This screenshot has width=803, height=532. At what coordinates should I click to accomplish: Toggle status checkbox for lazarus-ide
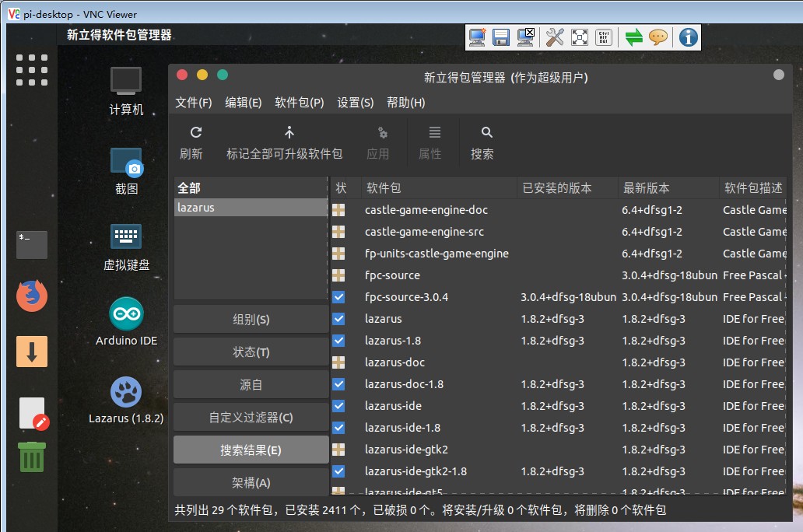coord(338,406)
